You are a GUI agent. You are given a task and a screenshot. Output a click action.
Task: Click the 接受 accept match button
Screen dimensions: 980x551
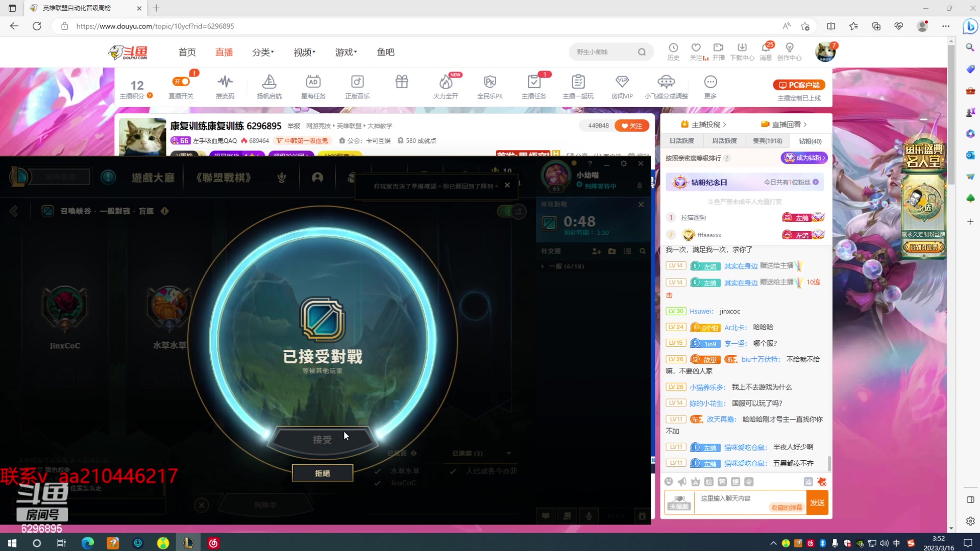point(322,439)
